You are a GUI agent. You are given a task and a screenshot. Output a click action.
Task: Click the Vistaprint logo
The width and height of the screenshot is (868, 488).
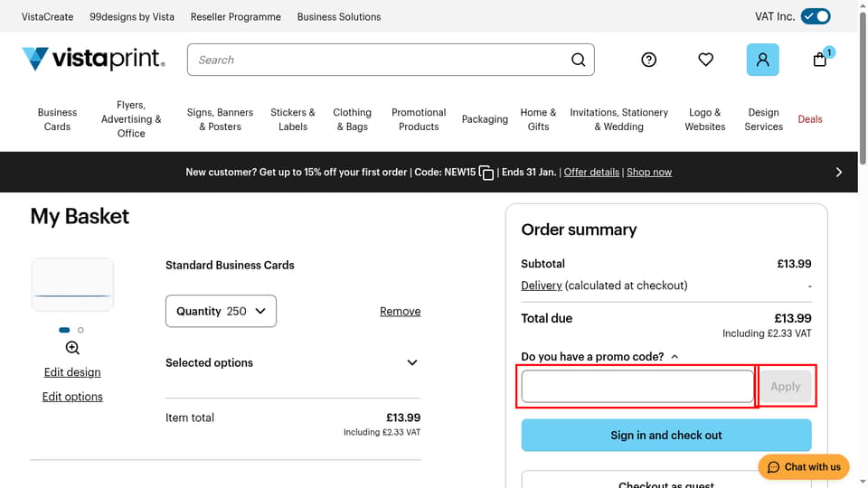coord(93,59)
